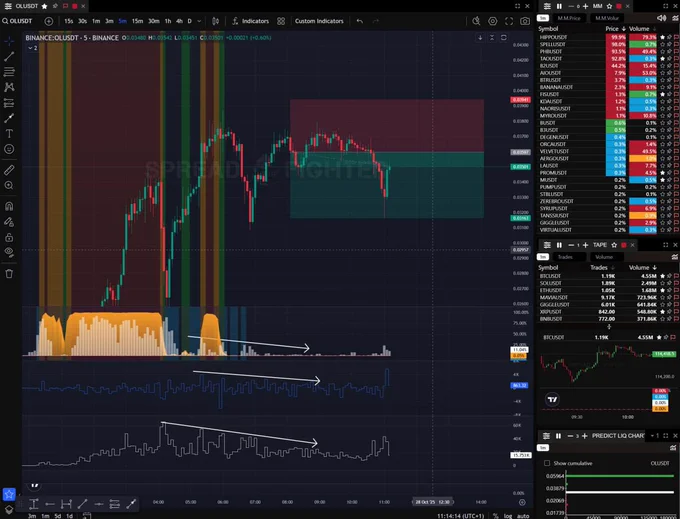Open timezone menu showing UTC+1
The height and width of the screenshot is (519, 680).
coord(461,516)
